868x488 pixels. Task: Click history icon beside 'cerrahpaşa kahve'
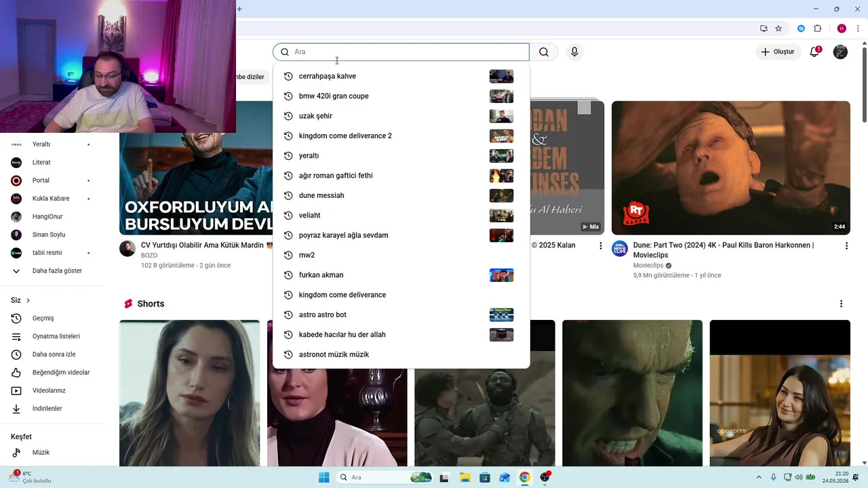(x=288, y=77)
